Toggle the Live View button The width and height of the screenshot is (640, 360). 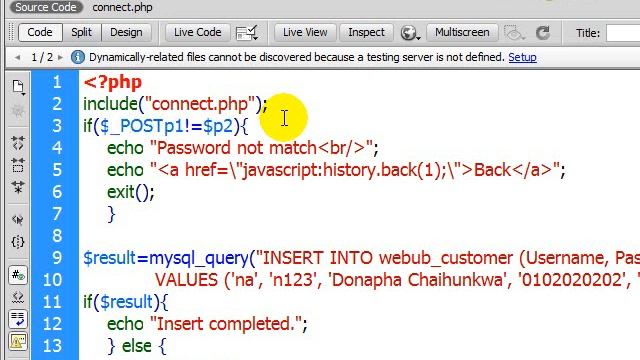[x=305, y=32]
